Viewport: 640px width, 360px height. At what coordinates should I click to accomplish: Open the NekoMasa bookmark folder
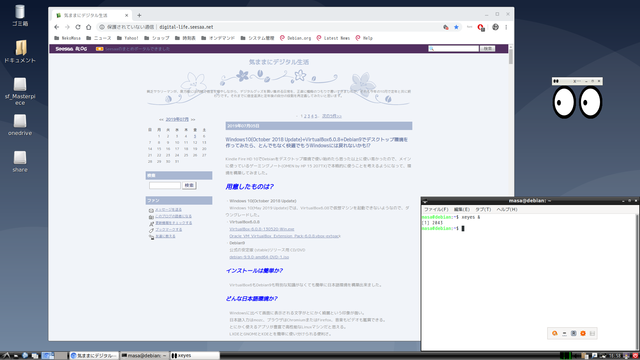[68, 38]
